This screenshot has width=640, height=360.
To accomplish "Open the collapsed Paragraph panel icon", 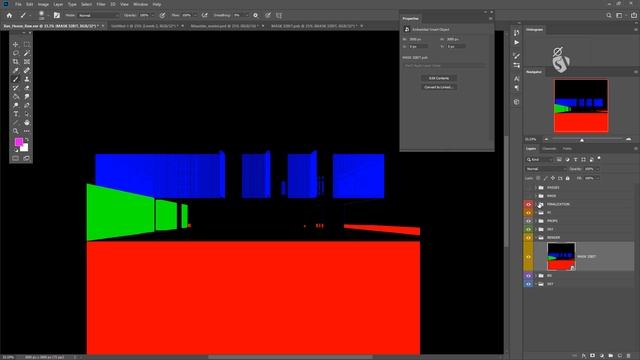I will tap(516, 88).
